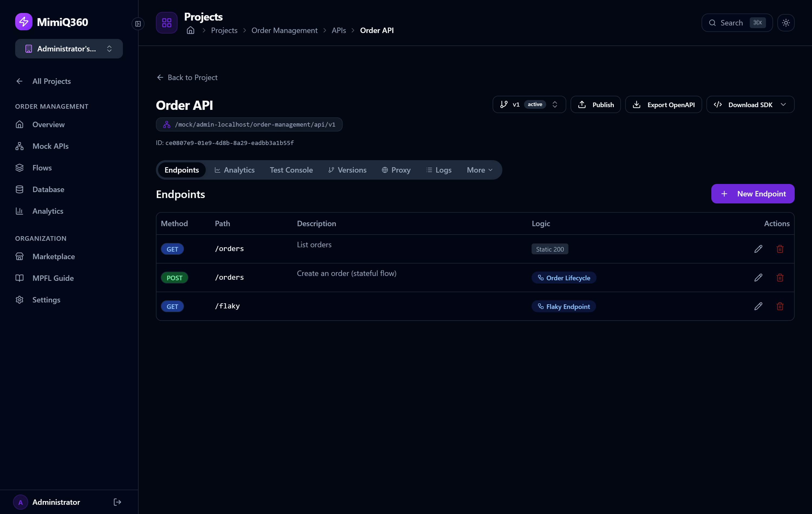This screenshot has height=514, width=812.
Task: Expand the Download SDK dropdown
Action: (750, 104)
